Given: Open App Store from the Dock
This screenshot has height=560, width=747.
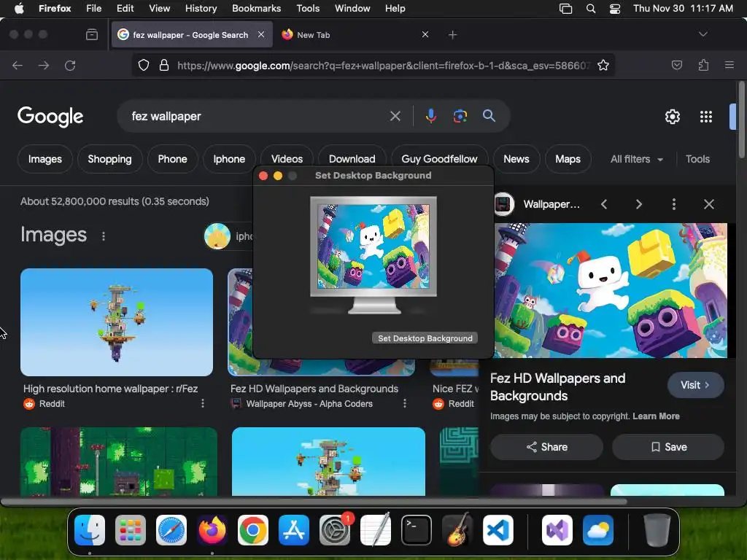Looking at the screenshot, I should 294,530.
